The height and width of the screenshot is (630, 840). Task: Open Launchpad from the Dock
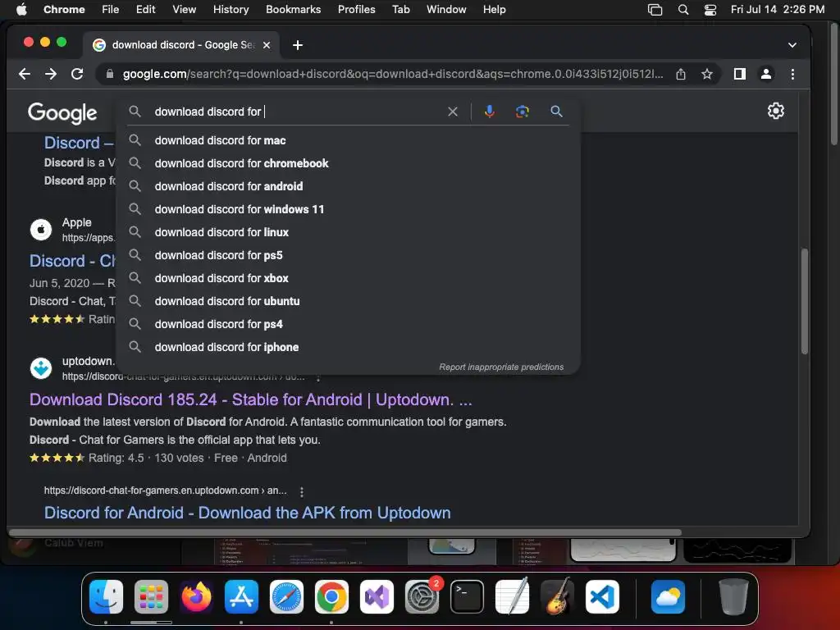click(x=151, y=596)
